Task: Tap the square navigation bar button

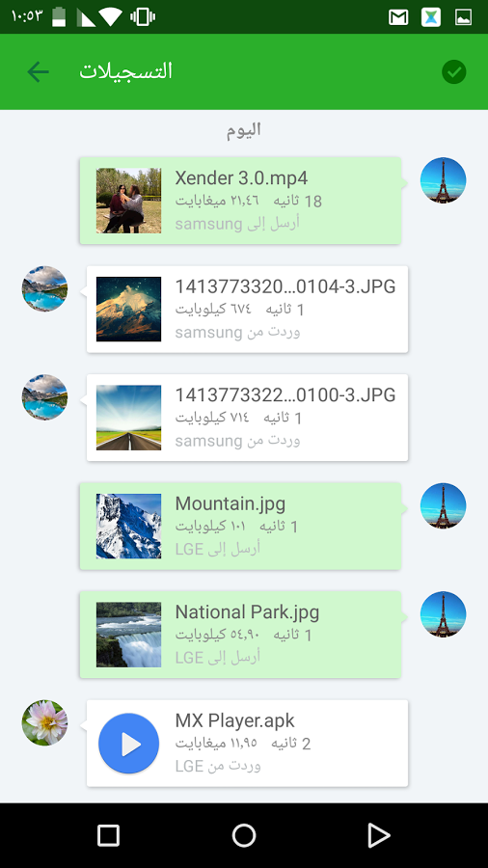Action: pos(108,835)
